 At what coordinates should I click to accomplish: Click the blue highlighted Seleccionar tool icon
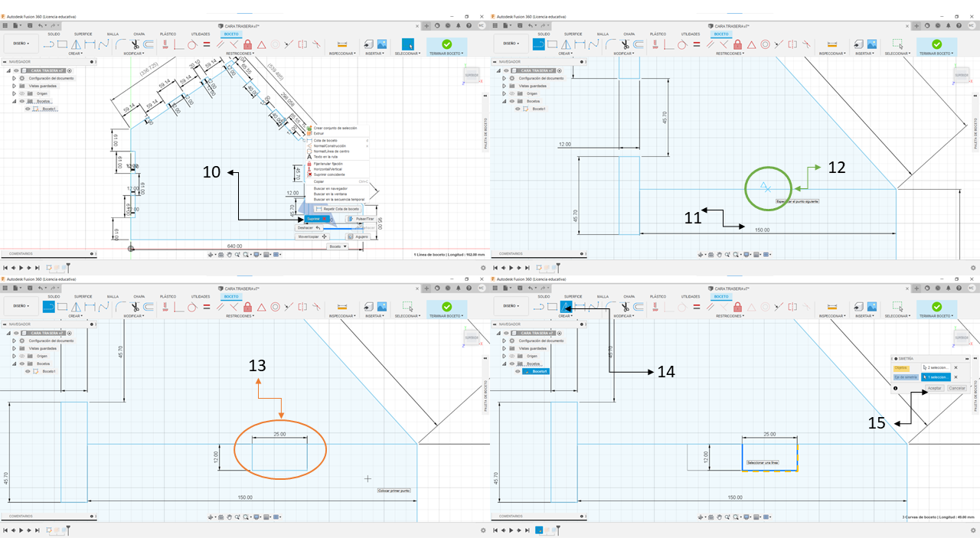pos(407,45)
